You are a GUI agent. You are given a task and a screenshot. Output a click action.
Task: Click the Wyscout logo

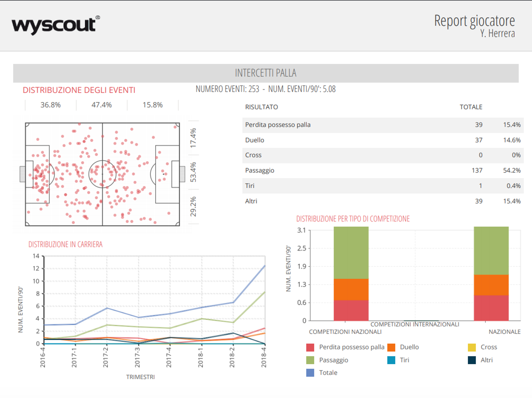(55, 25)
